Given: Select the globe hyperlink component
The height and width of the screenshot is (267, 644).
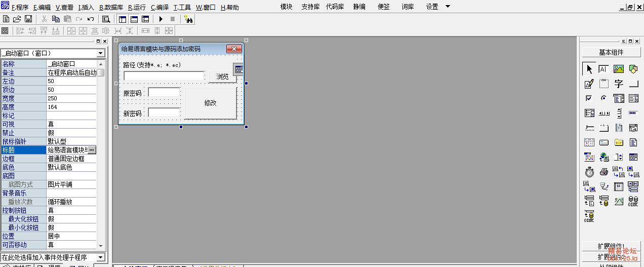Looking at the screenshot, I should (603, 157).
